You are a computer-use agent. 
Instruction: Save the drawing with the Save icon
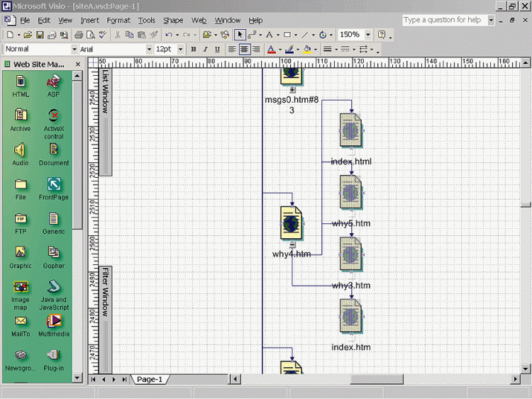[40, 35]
